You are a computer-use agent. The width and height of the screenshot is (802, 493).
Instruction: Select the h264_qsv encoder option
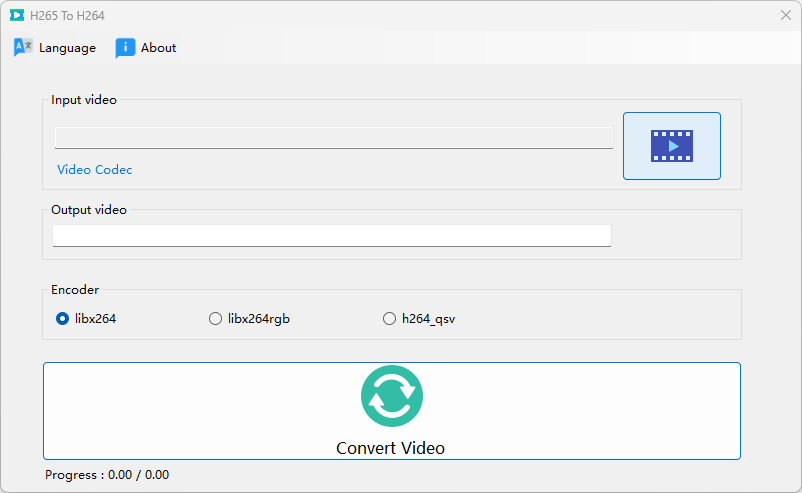(419, 319)
